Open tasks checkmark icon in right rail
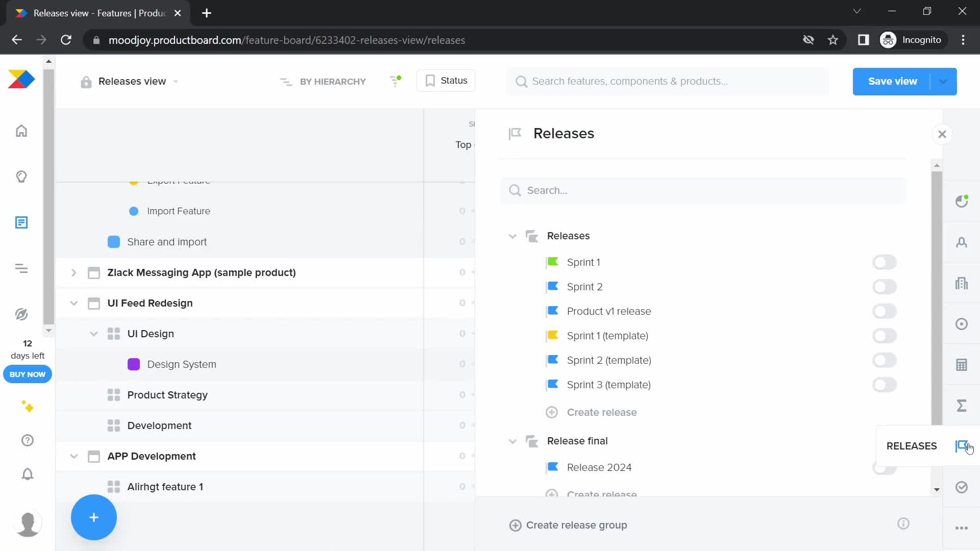This screenshot has width=980, height=551. (962, 487)
